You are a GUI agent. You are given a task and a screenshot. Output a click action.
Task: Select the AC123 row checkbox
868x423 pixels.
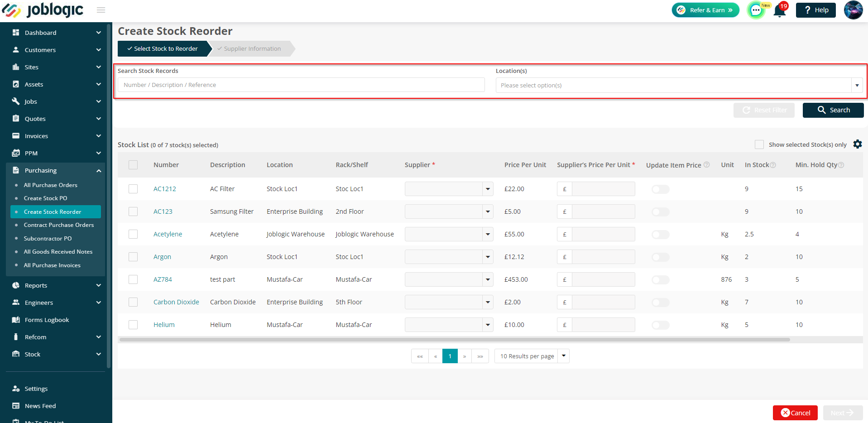(133, 211)
